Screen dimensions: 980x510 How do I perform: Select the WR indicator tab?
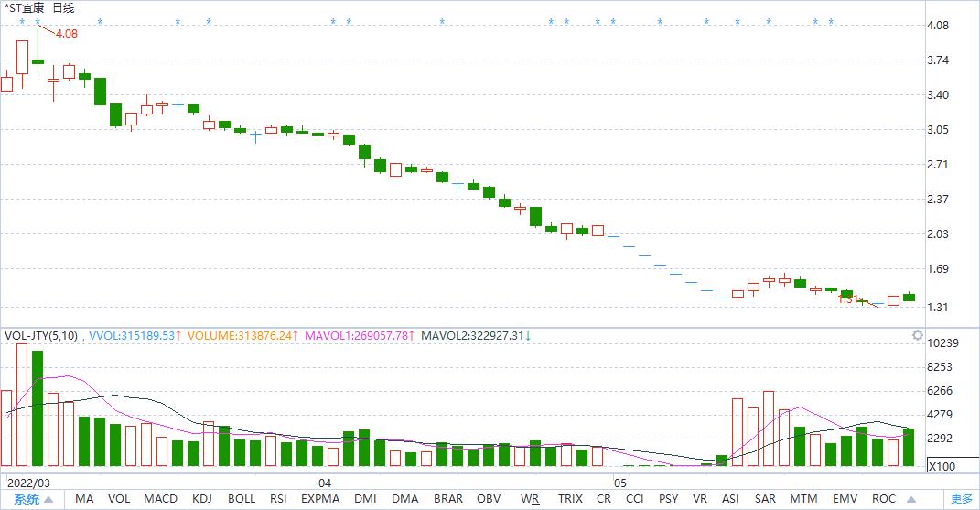pos(530,499)
